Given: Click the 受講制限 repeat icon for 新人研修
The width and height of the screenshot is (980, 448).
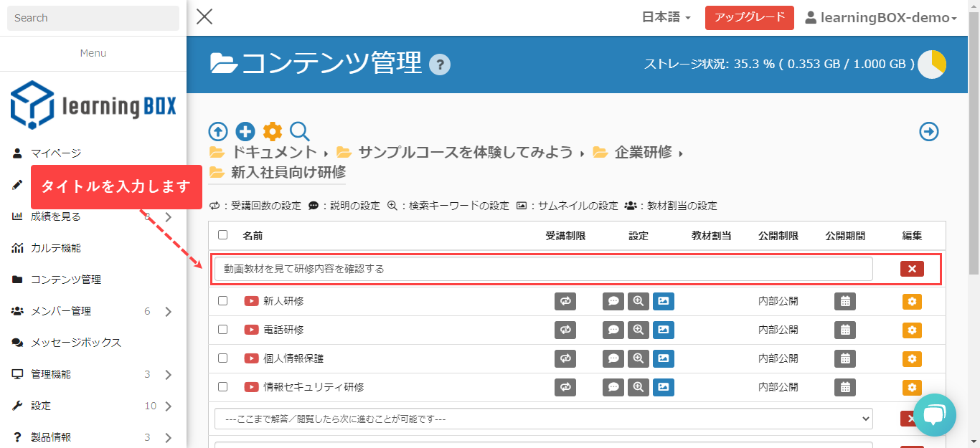Looking at the screenshot, I should pos(565,302).
